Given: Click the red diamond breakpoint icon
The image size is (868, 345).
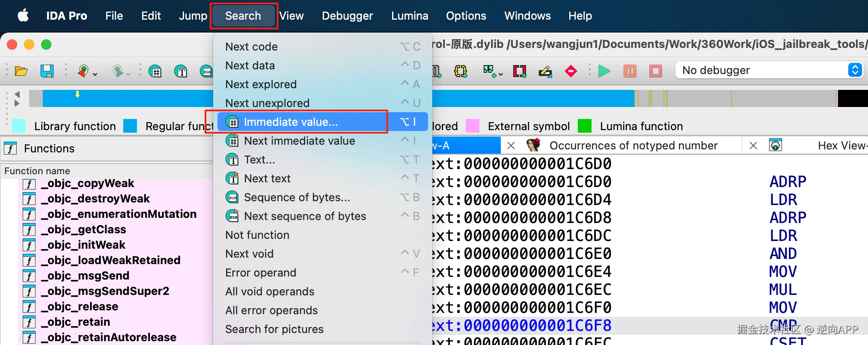Looking at the screenshot, I should pos(571,71).
